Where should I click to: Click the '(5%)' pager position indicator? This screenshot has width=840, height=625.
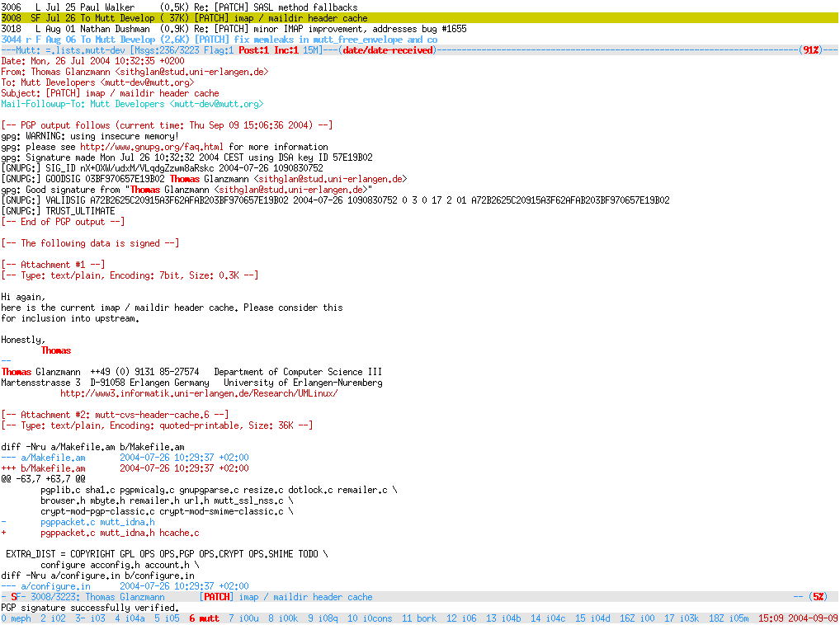click(x=818, y=597)
